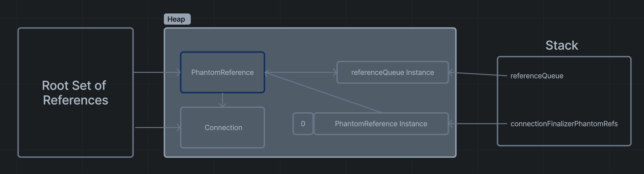Click the Connection node in the heap
The image size is (644, 174).
(222, 128)
